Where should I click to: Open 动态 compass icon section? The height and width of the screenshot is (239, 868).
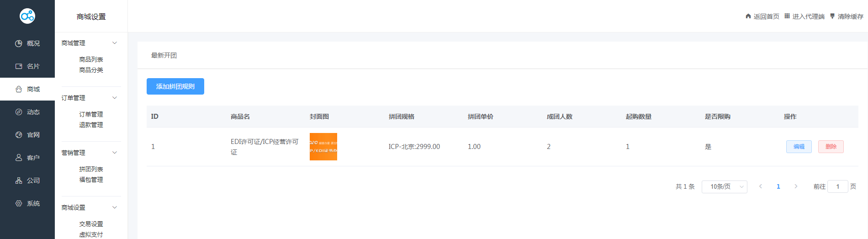click(27, 112)
